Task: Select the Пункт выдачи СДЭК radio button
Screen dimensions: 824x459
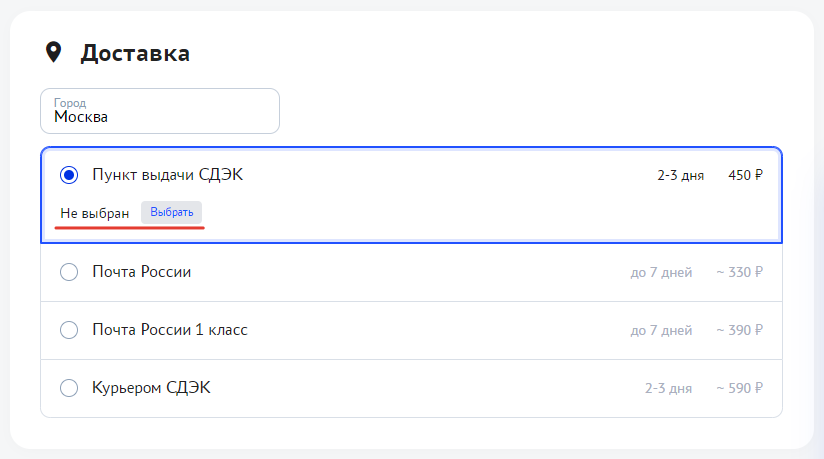Action: pyautogui.click(x=69, y=176)
